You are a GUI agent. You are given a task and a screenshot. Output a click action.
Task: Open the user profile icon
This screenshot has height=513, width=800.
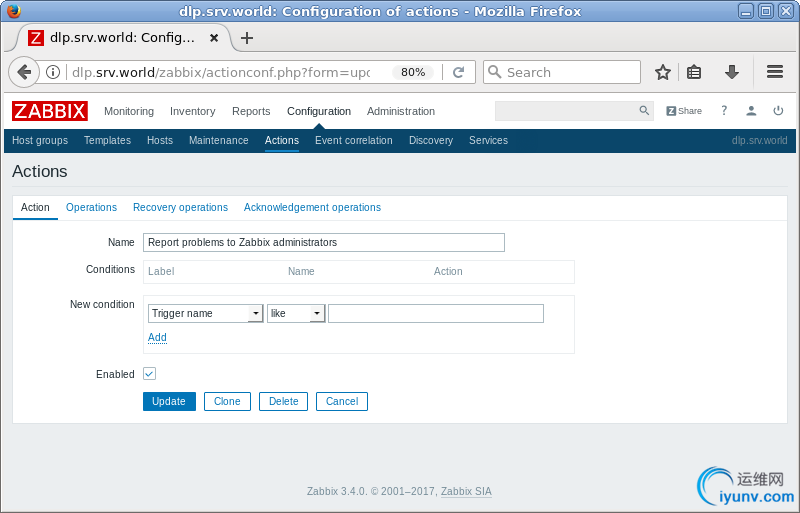(x=751, y=111)
